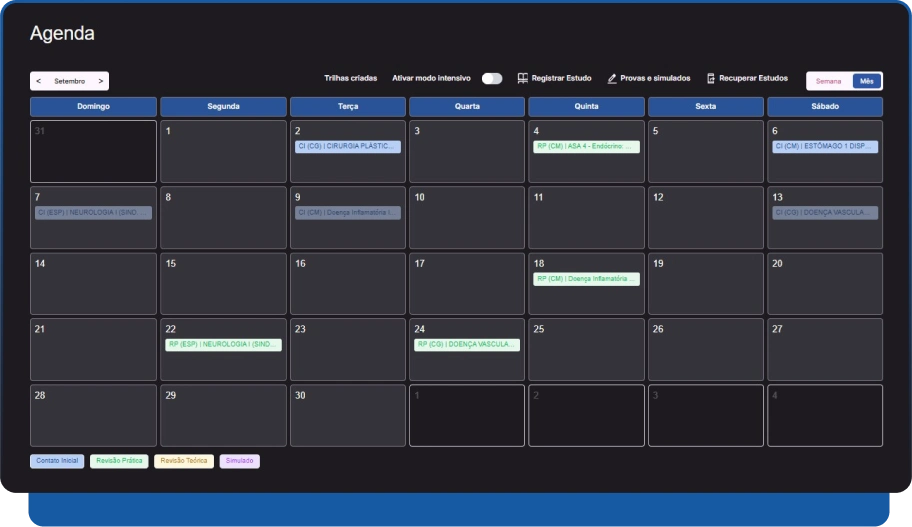Click the Provas e simulados pencil icon
This screenshot has height=527, width=912.
(612, 78)
